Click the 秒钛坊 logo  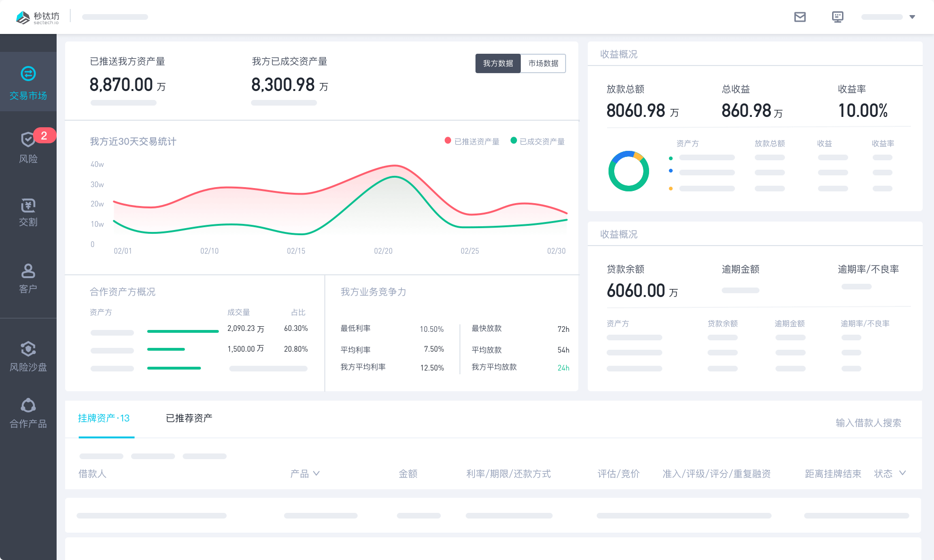pyautogui.click(x=38, y=17)
